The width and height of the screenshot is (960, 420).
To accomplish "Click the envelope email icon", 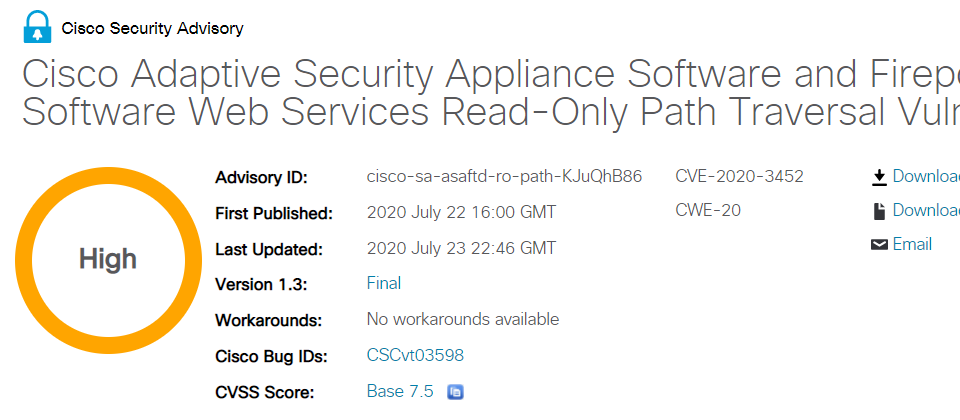I will pyautogui.click(x=879, y=245).
